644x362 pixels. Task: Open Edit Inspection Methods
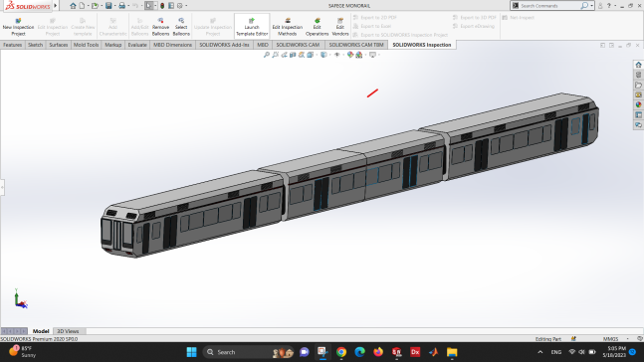pyautogui.click(x=287, y=27)
